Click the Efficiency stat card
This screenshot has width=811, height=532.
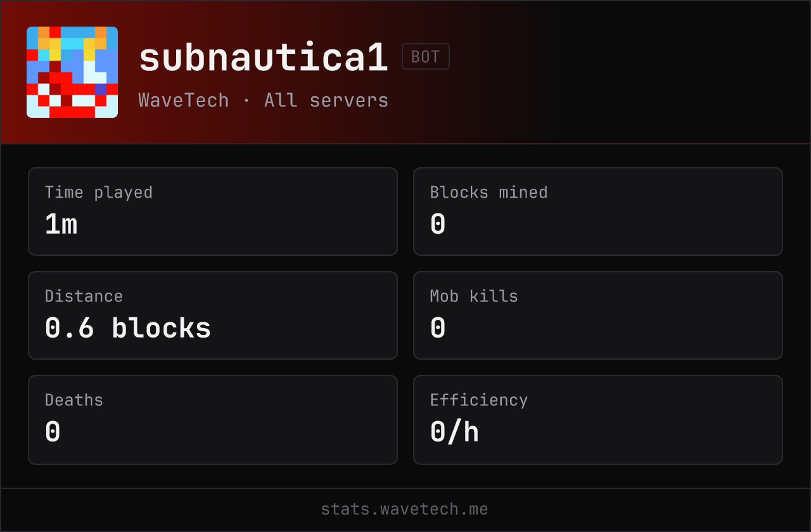(x=598, y=420)
